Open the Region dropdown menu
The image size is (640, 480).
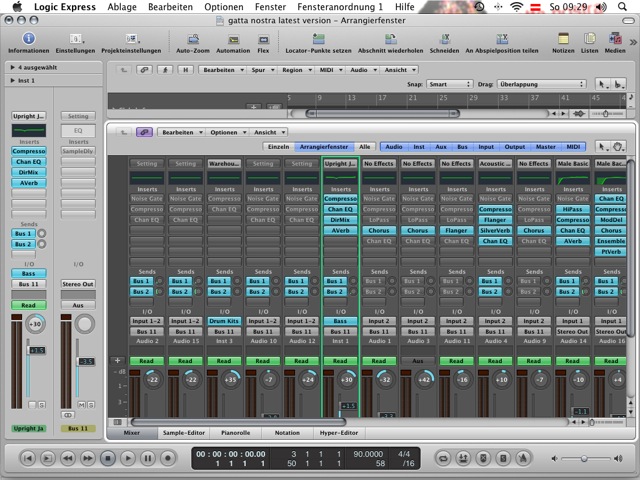[296, 70]
